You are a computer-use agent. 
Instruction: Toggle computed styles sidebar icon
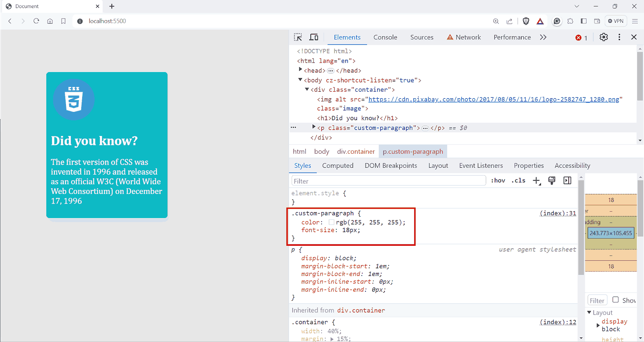tap(568, 181)
